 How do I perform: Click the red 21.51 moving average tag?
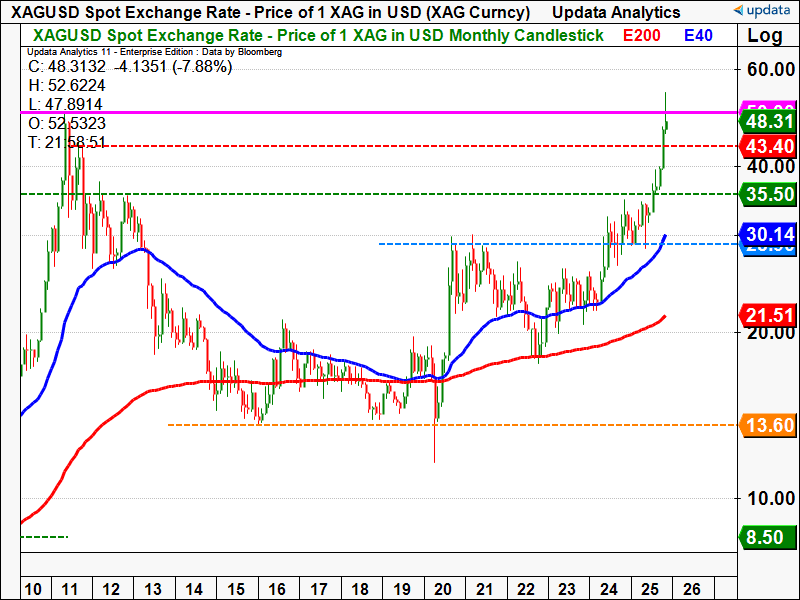768,316
